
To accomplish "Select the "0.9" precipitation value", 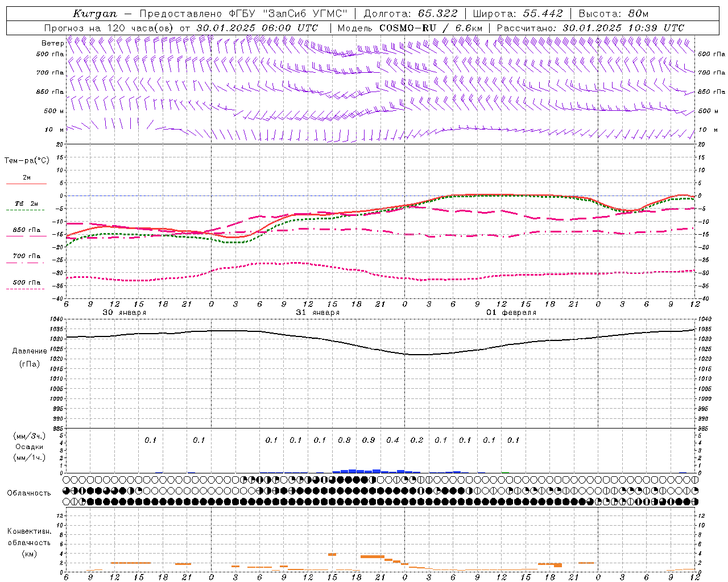I will 369,440.
